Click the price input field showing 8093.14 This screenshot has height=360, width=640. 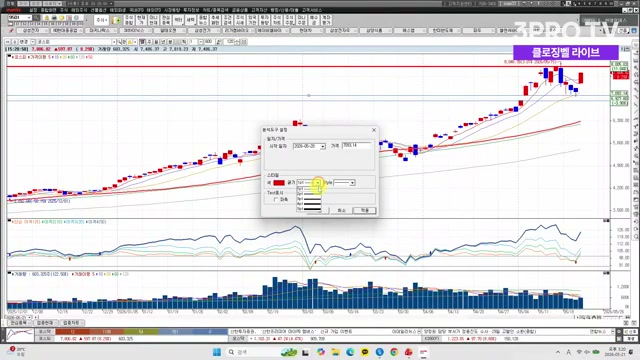pos(356,145)
